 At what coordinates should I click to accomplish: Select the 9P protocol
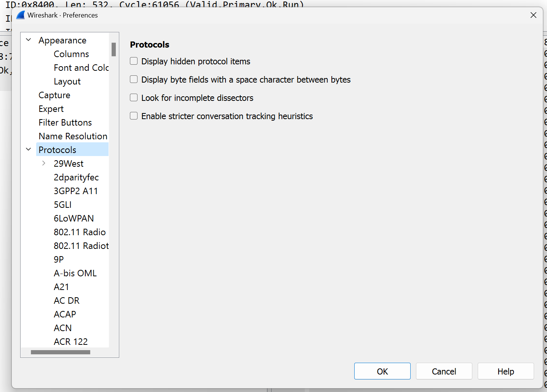pyautogui.click(x=59, y=260)
